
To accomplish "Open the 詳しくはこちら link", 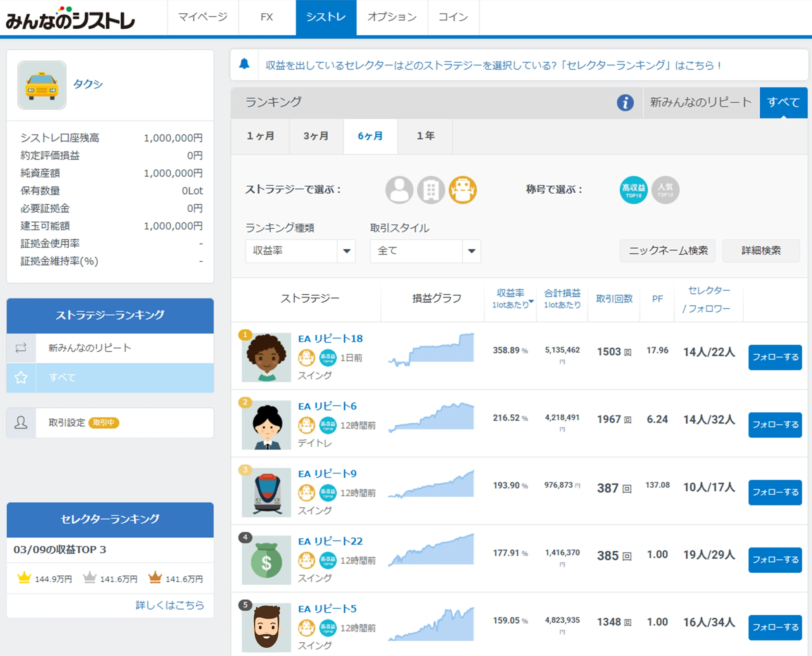I will coord(169,605).
